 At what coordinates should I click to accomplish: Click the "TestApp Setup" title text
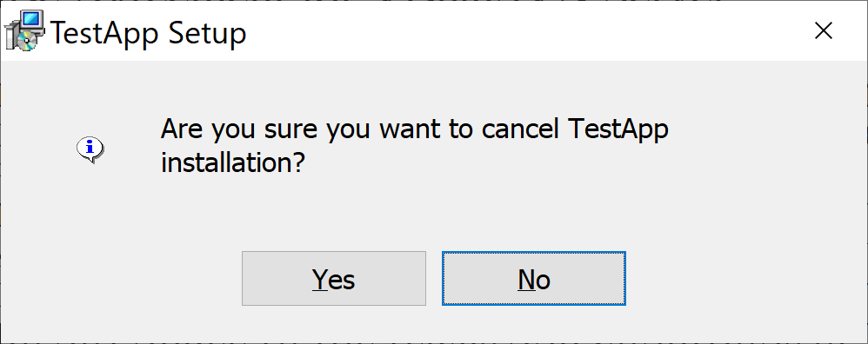(x=148, y=33)
